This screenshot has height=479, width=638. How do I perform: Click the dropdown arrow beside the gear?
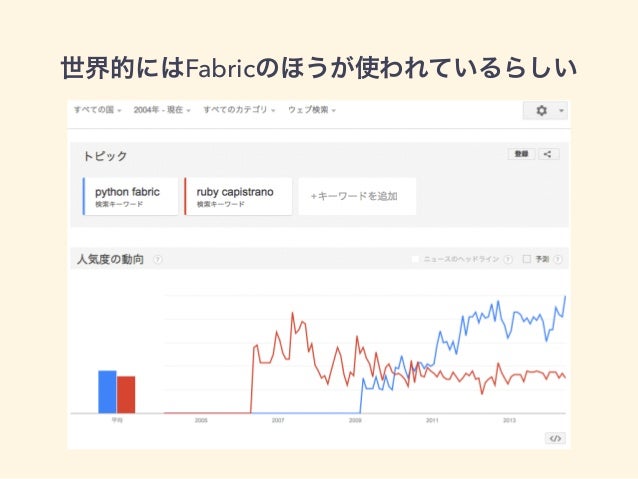point(561,111)
